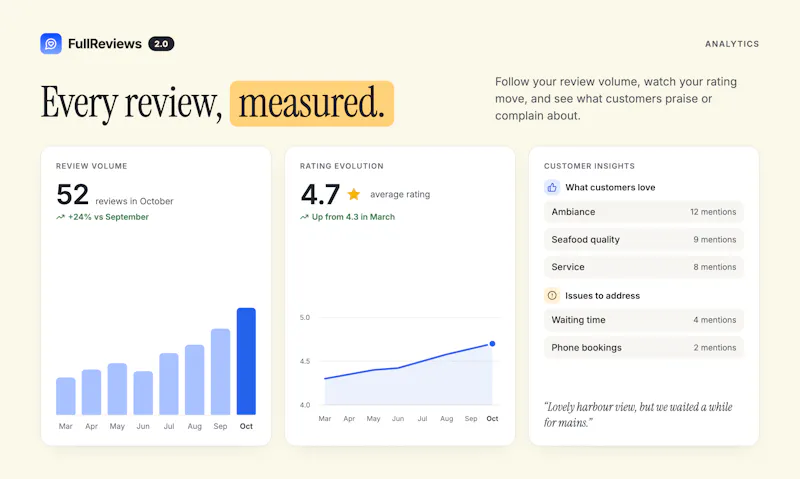Image resolution: width=800 pixels, height=479 pixels.
Task: Click the dark blue Oct bar
Action: tap(246, 361)
